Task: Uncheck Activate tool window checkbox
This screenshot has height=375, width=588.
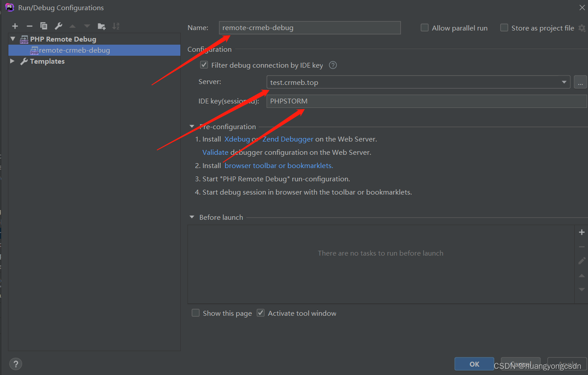Action: (260, 313)
